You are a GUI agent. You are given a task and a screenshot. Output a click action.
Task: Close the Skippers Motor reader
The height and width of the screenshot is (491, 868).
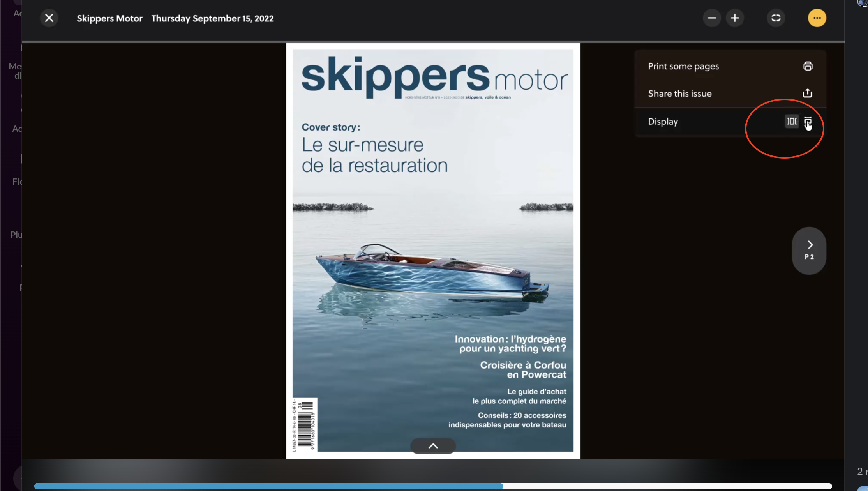(x=49, y=18)
